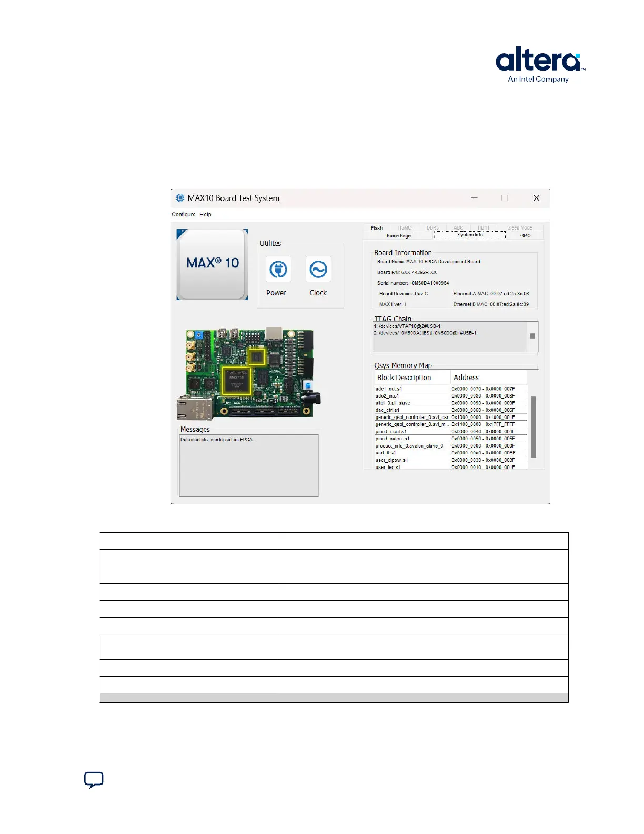Switch to the Sleep Mode tab
The width and height of the screenshot is (644, 834).
[520, 228]
